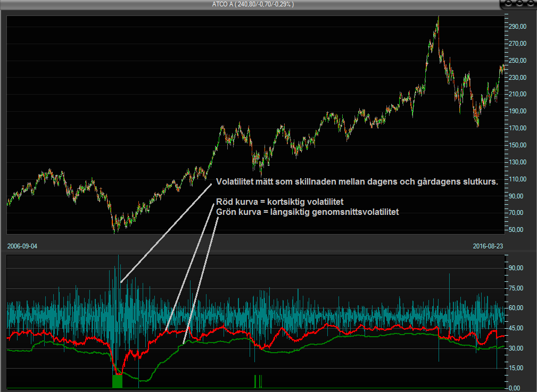This screenshot has width=537, height=392.
Task: Click the 170,00 price axis label
Action: (518, 128)
